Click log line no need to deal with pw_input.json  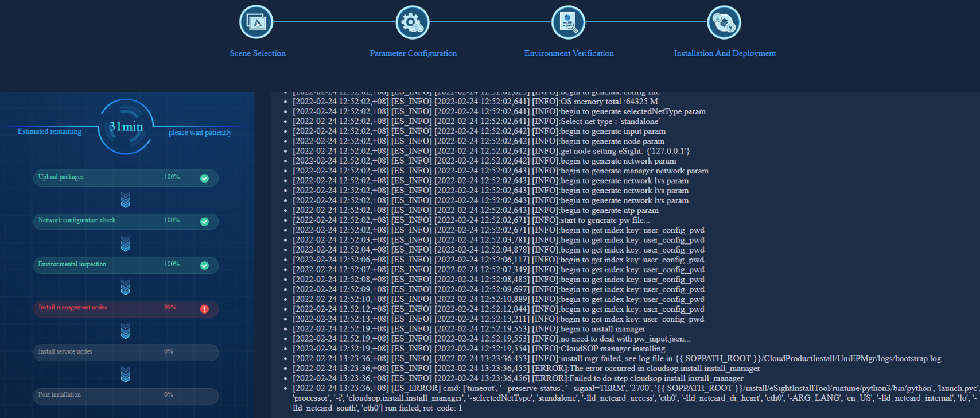tap(492, 339)
